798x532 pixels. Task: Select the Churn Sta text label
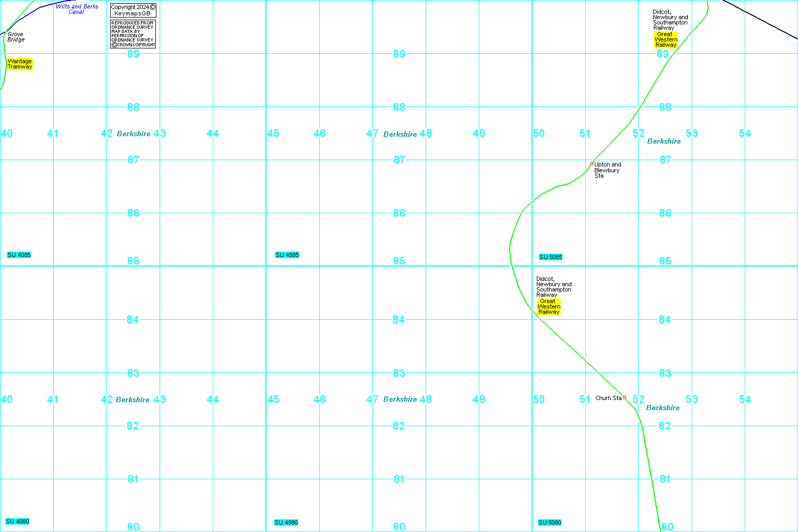tap(608, 398)
